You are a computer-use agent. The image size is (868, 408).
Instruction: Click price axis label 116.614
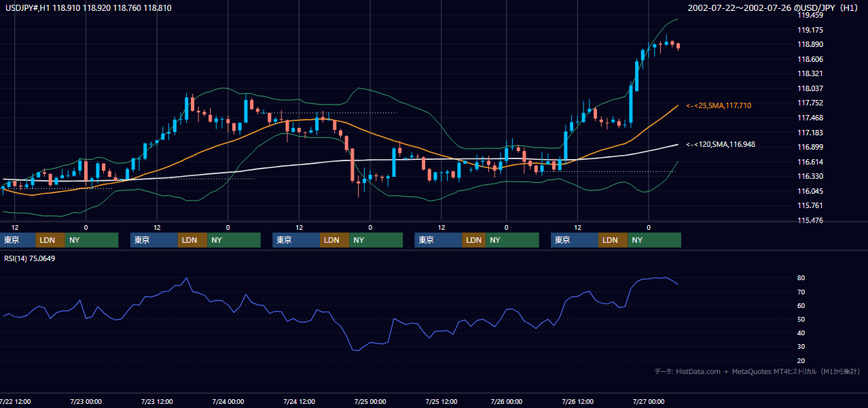click(x=810, y=162)
